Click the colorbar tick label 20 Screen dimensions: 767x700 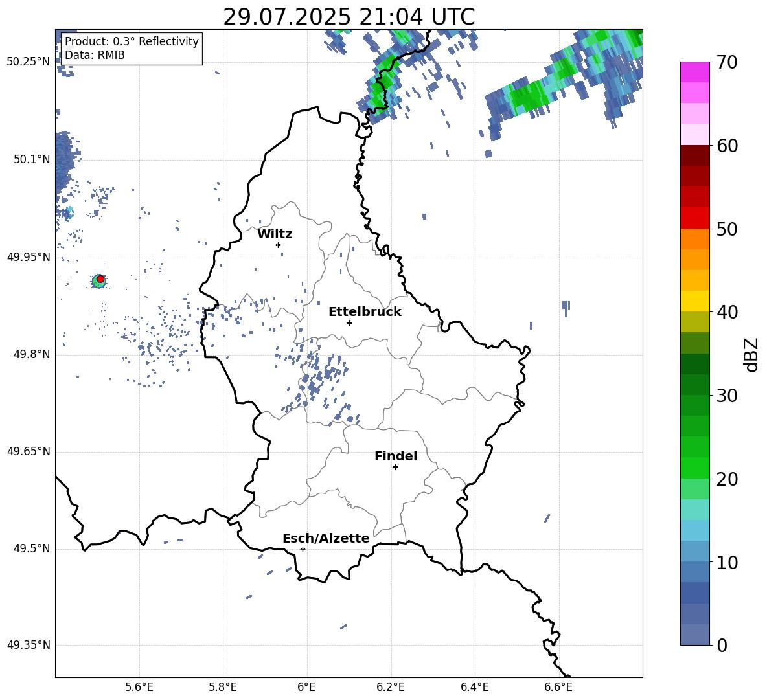tap(727, 479)
